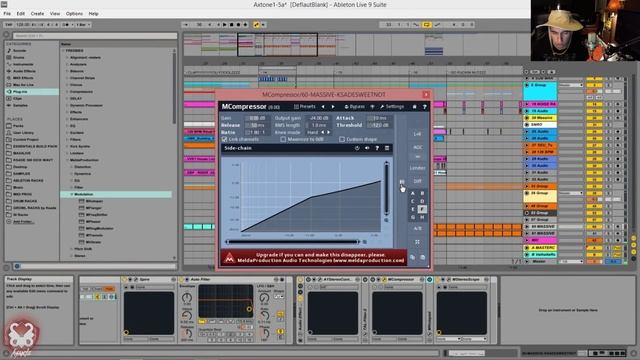Select Samples category in browser
640x360 pixels.
click(20, 105)
